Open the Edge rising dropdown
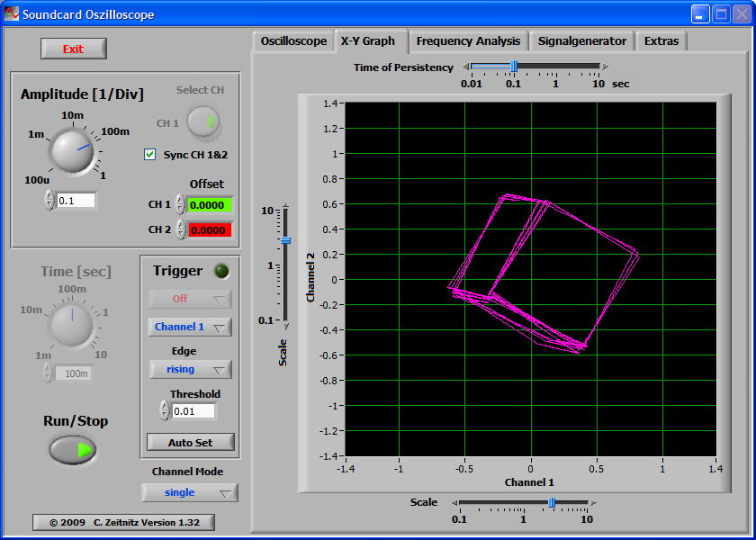Viewport: 756px width, 540px height. [x=190, y=369]
